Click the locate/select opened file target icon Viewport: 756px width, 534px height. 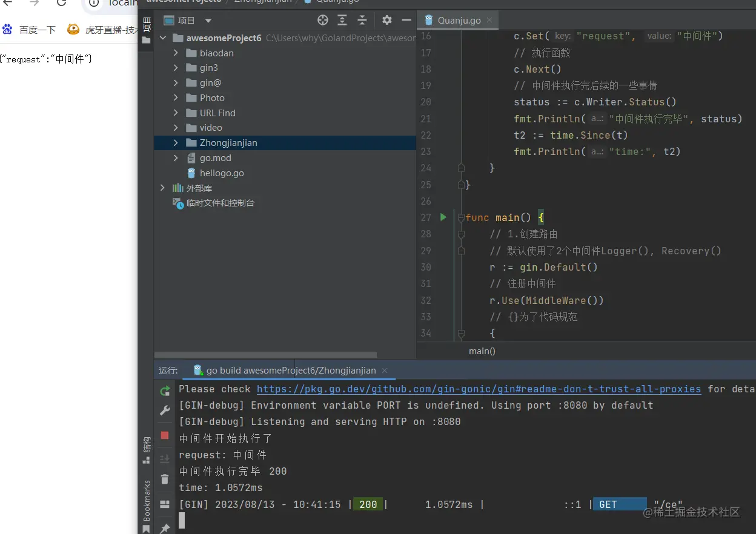(x=323, y=21)
